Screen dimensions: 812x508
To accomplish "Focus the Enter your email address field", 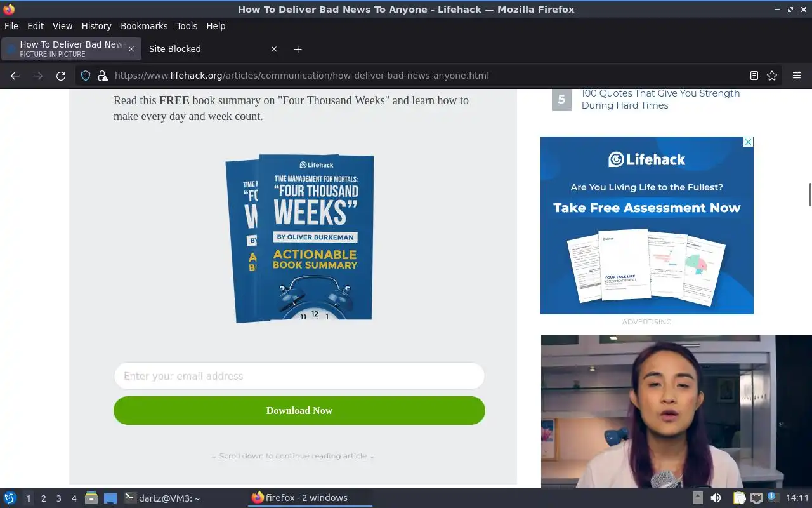I will [x=299, y=376].
